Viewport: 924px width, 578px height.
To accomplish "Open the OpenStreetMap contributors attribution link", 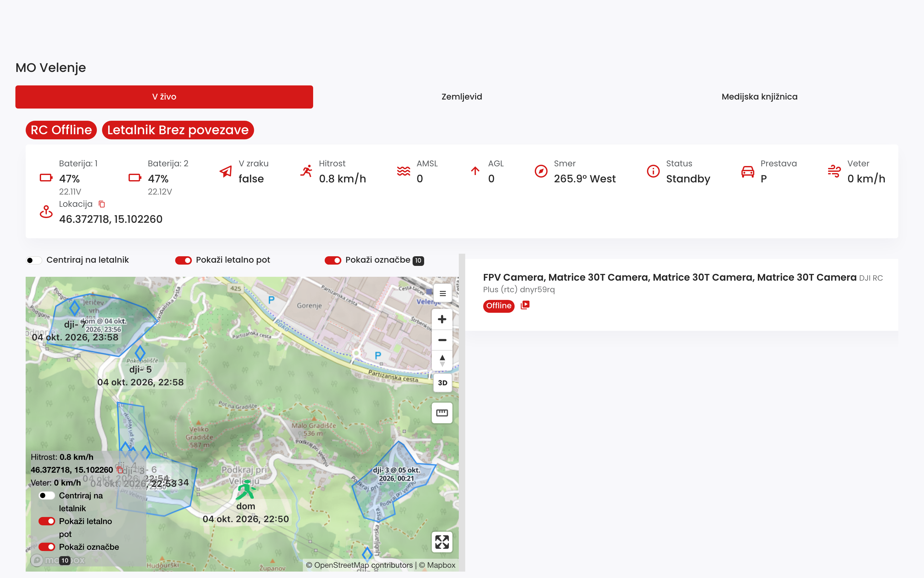I will pyautogui.click(x=359, y=565).
